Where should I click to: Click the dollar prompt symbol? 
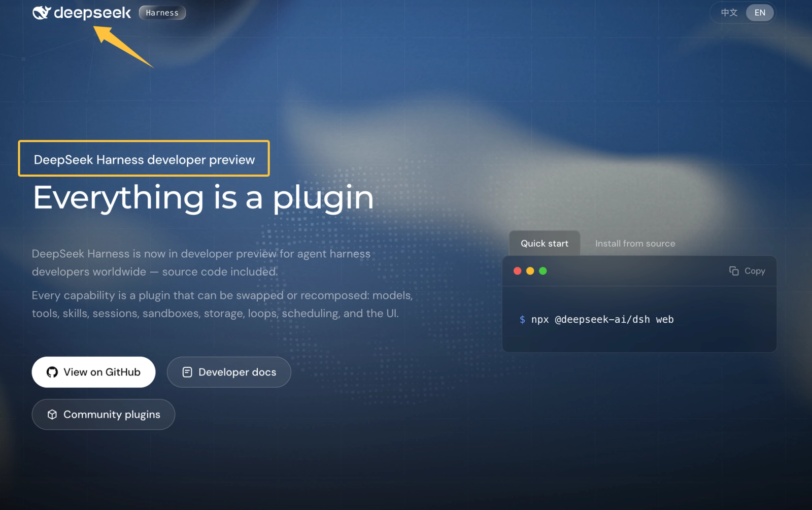522,319
